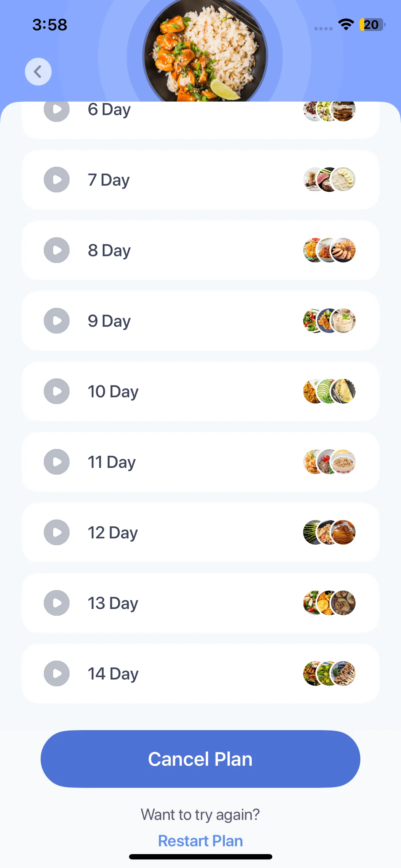
Task: Open the 13 Day row label
Action: point(113,603)
